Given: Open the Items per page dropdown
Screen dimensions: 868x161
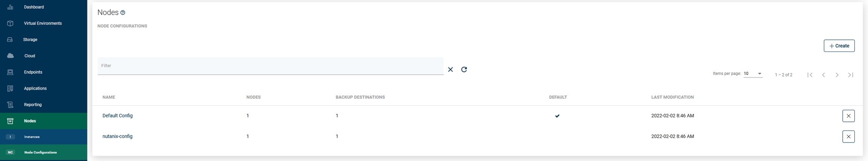Looking at the screenshot, I should [x=753, y=74].
